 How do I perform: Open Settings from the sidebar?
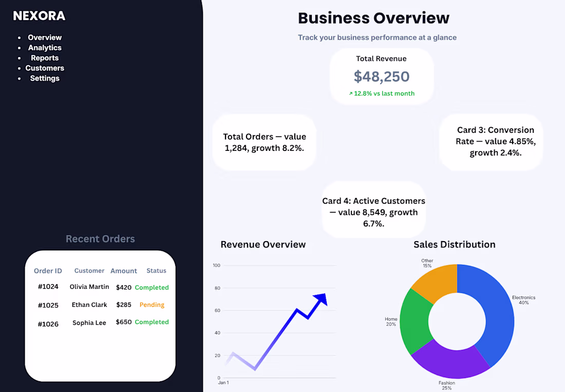(x=45, y=78)
